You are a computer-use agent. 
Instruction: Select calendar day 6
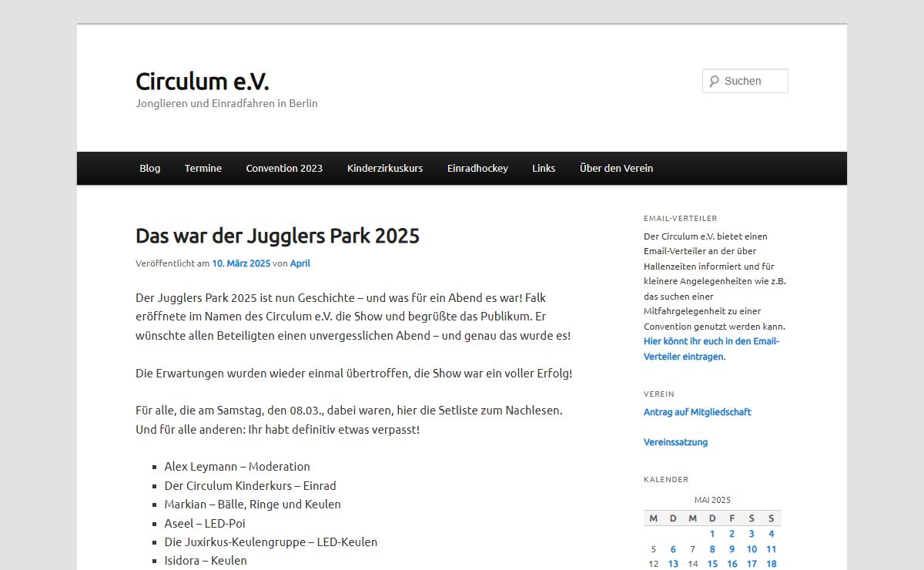pyautogui.click(x=673, y=549)
